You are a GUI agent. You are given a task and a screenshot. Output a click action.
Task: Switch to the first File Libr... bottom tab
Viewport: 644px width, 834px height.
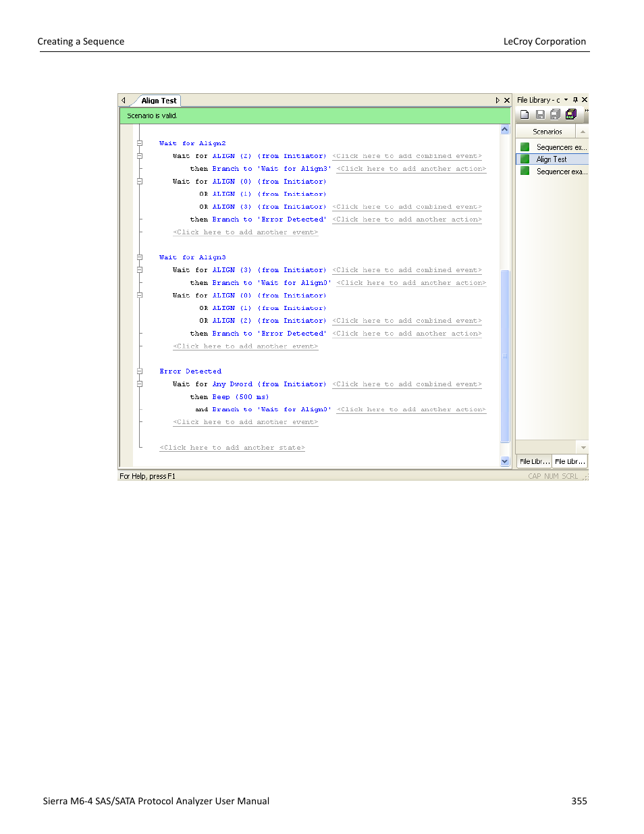pyautogui.click(x=535, y=462)
